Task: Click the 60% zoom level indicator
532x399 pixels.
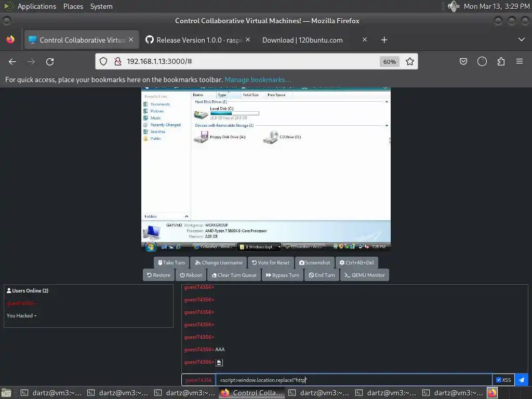Action: [x=389, y=62]
